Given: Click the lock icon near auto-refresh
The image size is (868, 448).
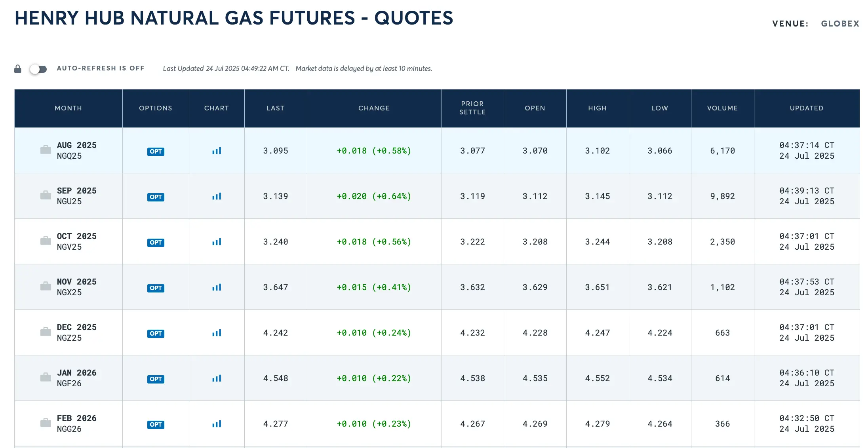Looking at the screenshot, I should click(18, 69).
